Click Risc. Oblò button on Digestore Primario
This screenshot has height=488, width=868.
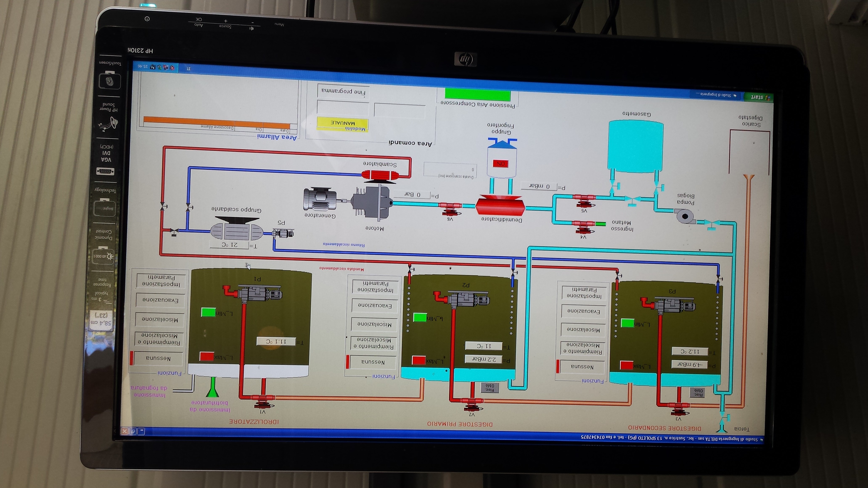tap(490, 388)
